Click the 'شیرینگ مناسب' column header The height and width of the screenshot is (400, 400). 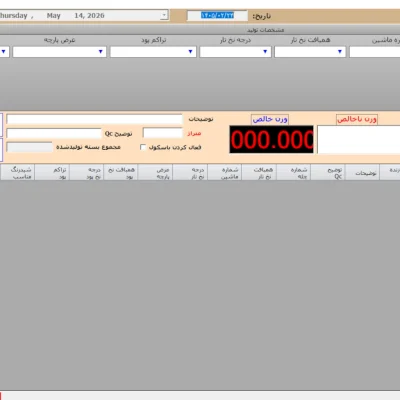[x=17, y=172]
